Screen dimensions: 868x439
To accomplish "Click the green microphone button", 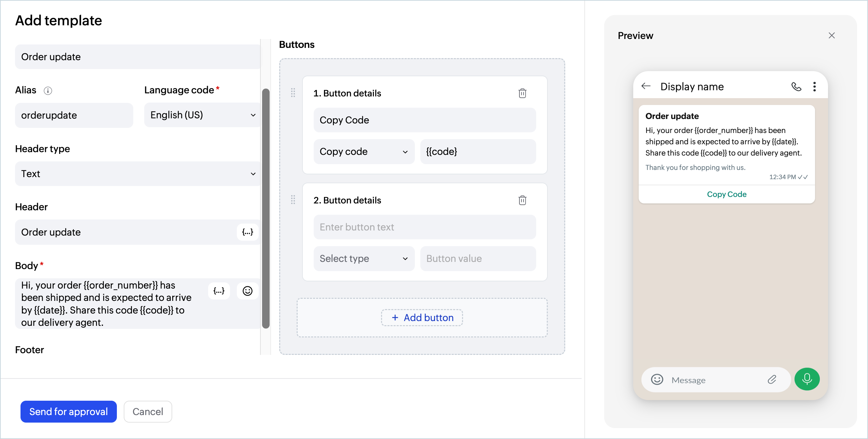I will tap(807, 379).
